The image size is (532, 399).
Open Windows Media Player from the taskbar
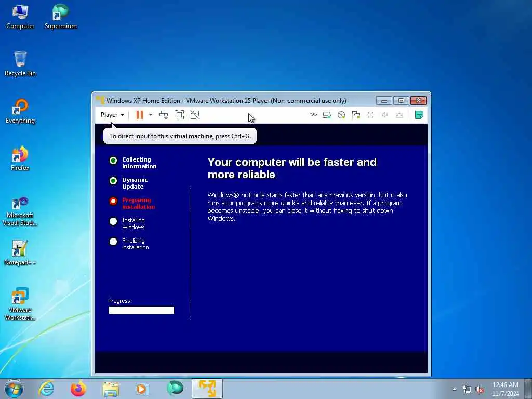click(x=142, y=389)
